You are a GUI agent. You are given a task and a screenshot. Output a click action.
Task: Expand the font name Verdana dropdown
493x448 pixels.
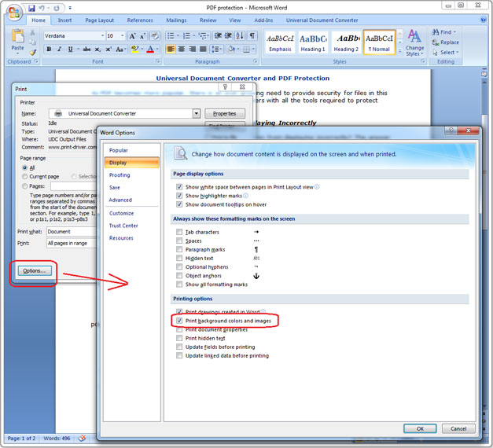pos(101,36)
